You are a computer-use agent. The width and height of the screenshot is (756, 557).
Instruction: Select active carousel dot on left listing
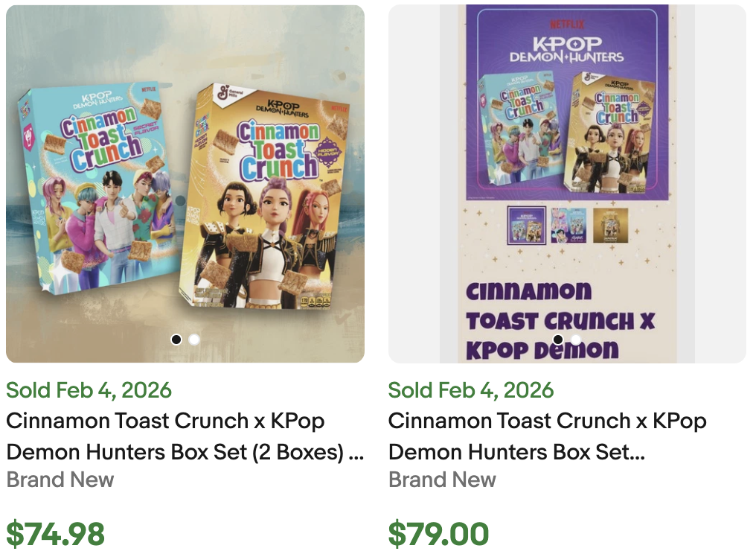[x=176, y=339]
